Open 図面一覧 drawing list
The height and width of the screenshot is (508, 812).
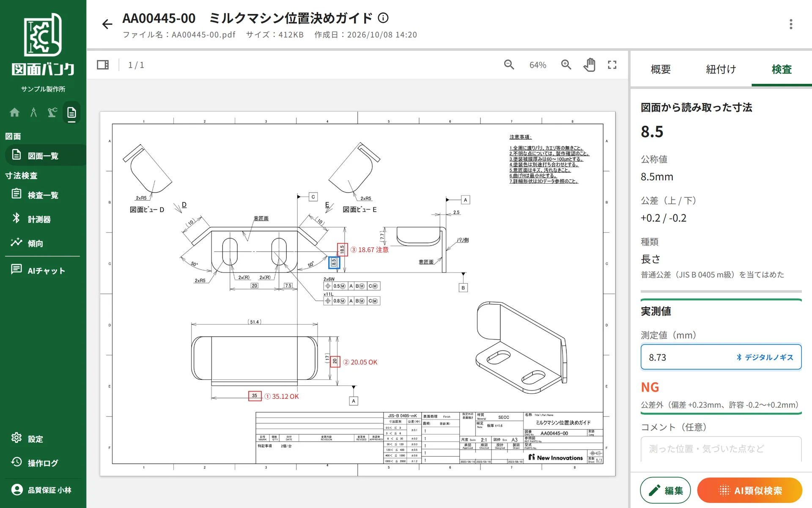(x=46, y=155)
